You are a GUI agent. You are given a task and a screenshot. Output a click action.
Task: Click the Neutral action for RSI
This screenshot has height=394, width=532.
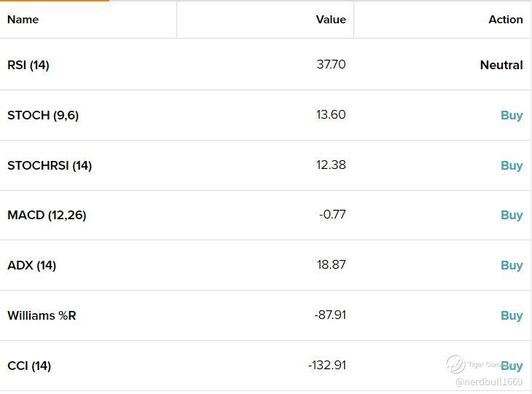point(501,65)
